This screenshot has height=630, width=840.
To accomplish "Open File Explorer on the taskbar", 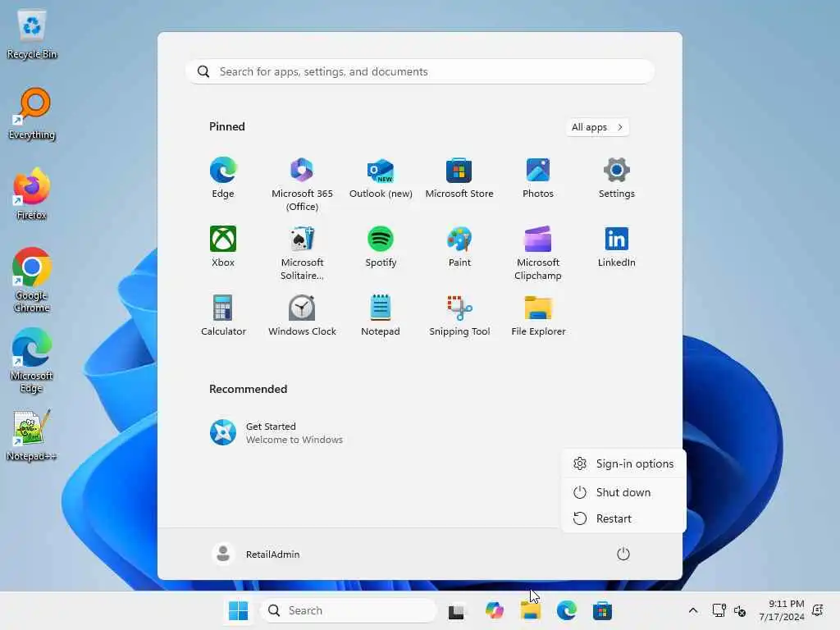I will tap(531, 610).
